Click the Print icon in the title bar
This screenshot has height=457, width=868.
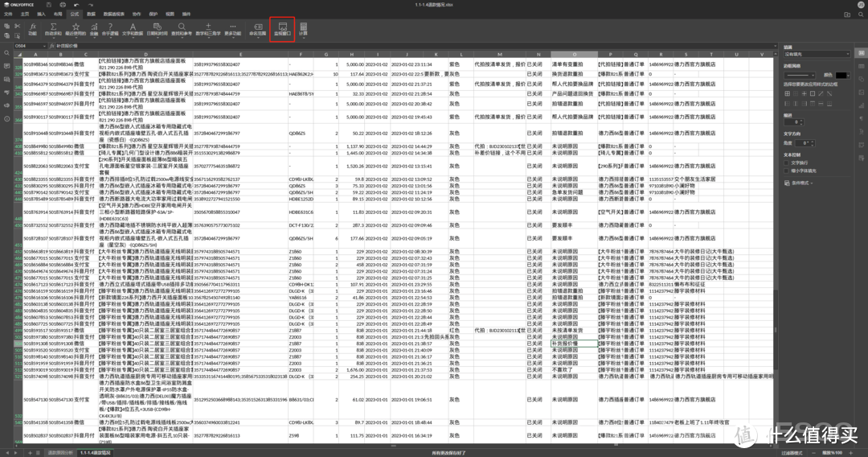(x=63, y=5)
